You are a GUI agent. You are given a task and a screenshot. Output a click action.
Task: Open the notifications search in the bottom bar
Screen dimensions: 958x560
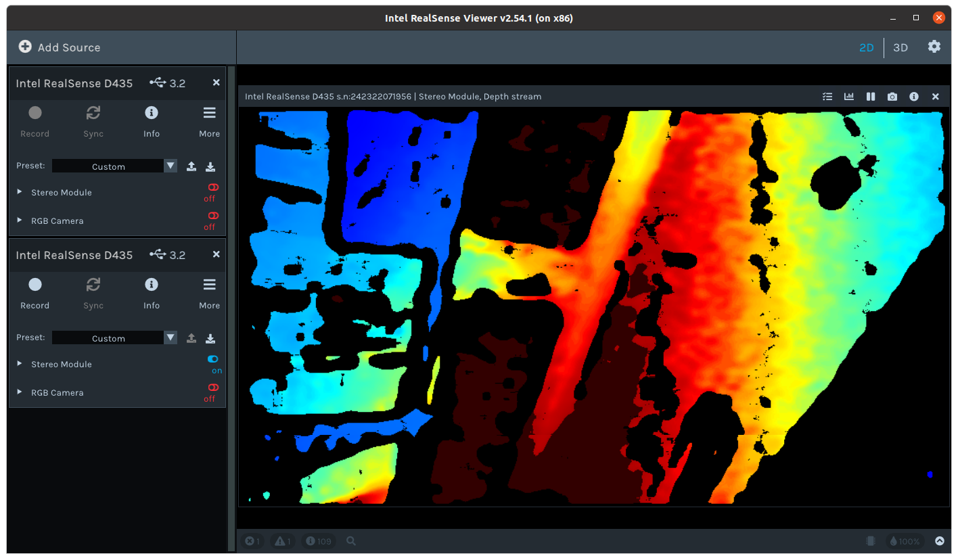point(350,541)
